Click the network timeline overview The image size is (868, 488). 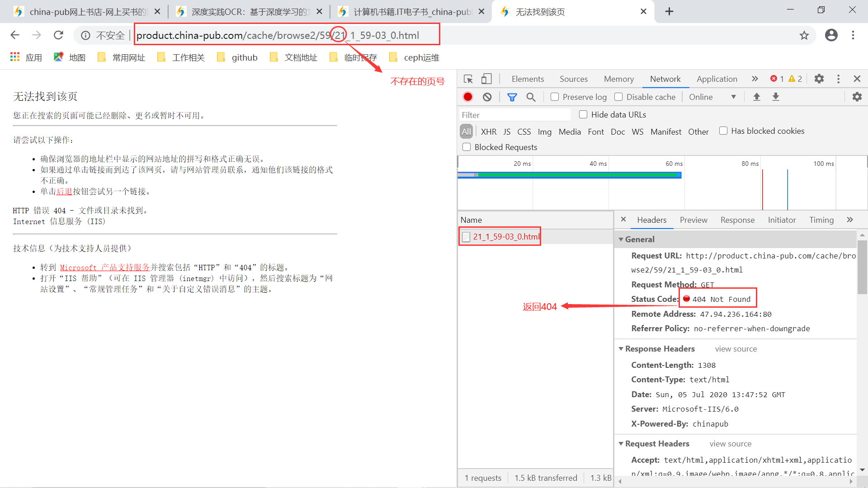point(662,183)
